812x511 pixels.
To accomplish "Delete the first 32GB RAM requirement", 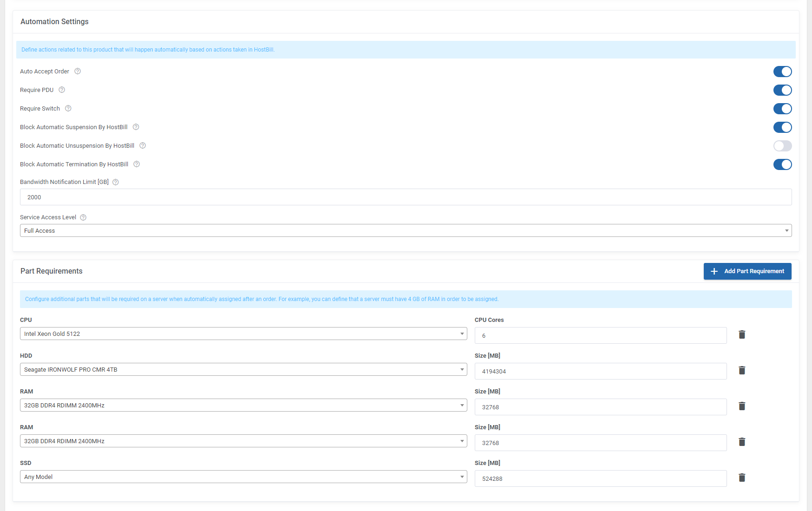I will click(742, 406).
